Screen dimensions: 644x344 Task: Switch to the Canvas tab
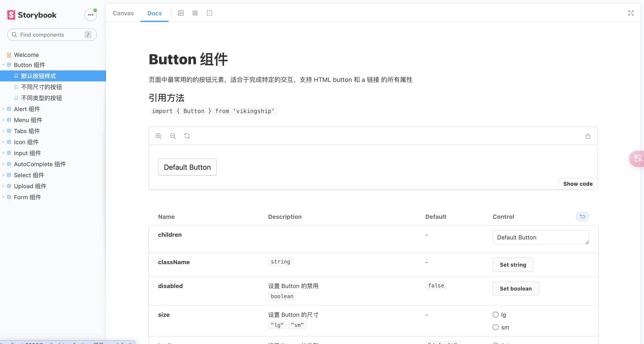123,13
